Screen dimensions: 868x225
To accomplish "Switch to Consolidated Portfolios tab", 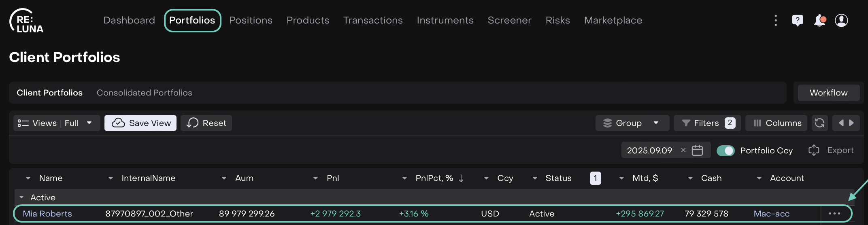I will tap(144, 93).
